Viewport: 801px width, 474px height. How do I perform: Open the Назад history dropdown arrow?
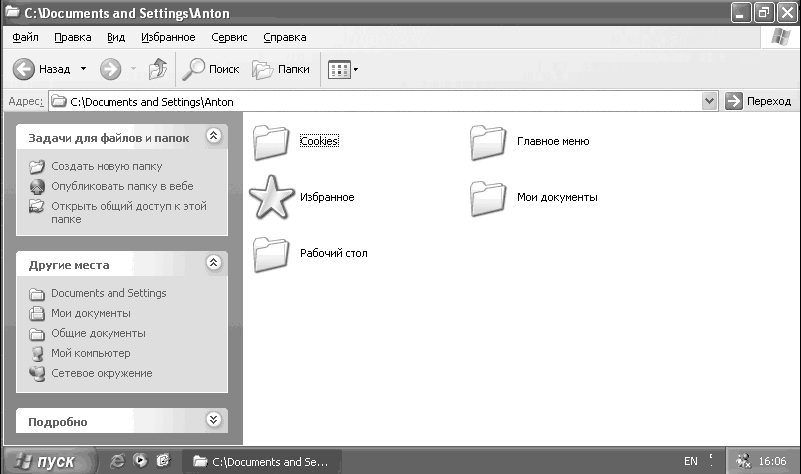click(x=83, y=69)
